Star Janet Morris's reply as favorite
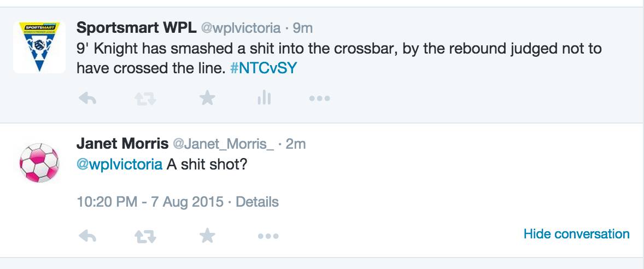The width and height of the screenshot is (644, 269). 207,236
